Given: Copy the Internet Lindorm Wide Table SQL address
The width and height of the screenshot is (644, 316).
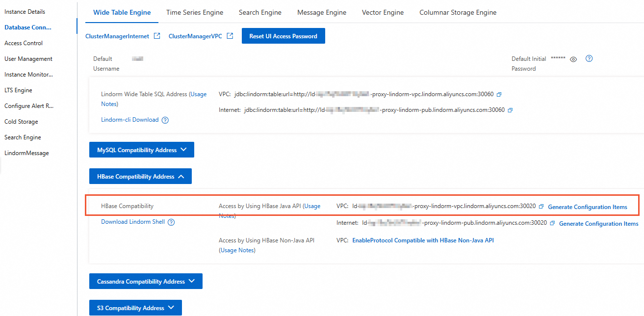Looking at the screenshot, I should click(510, 110).
